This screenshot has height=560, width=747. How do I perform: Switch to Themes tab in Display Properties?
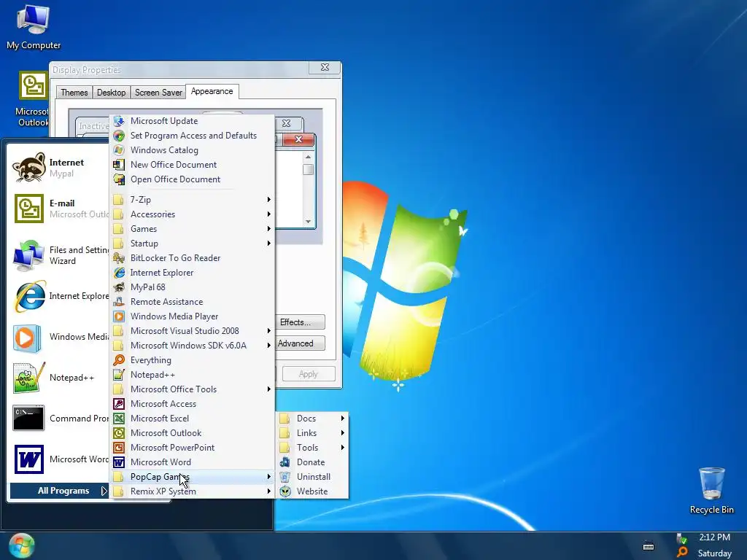coord(74,93)
